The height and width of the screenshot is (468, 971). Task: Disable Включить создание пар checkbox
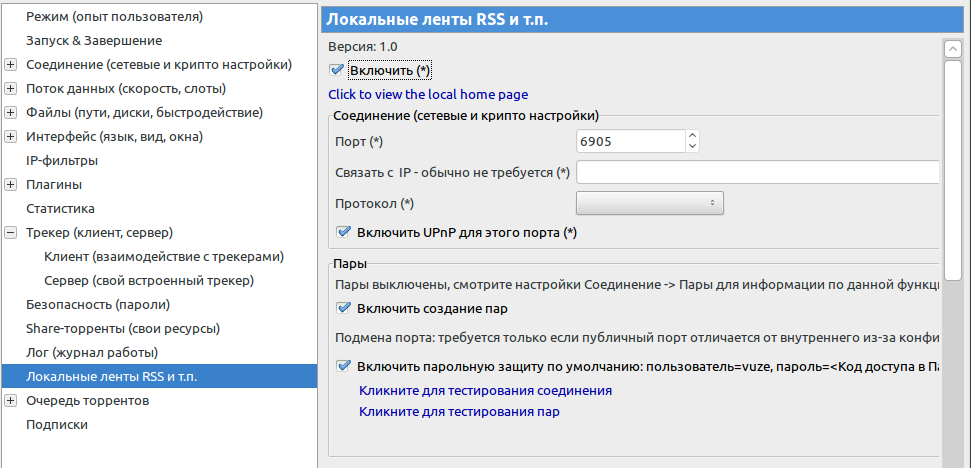(x=343, y=308)
